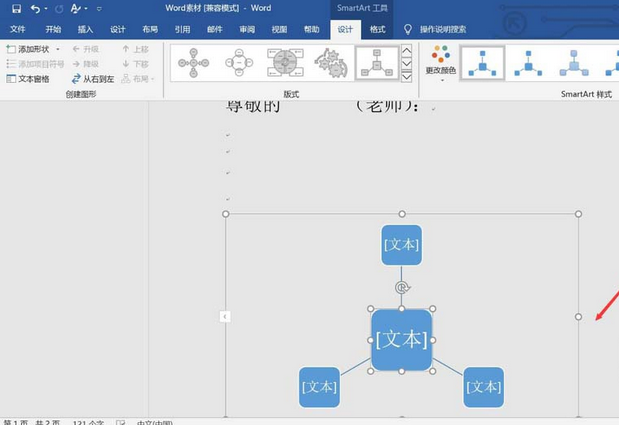This screenshot has height=425, width=619.
Task: Click the layout gallery down arrow
Action: tap(407, 64)
